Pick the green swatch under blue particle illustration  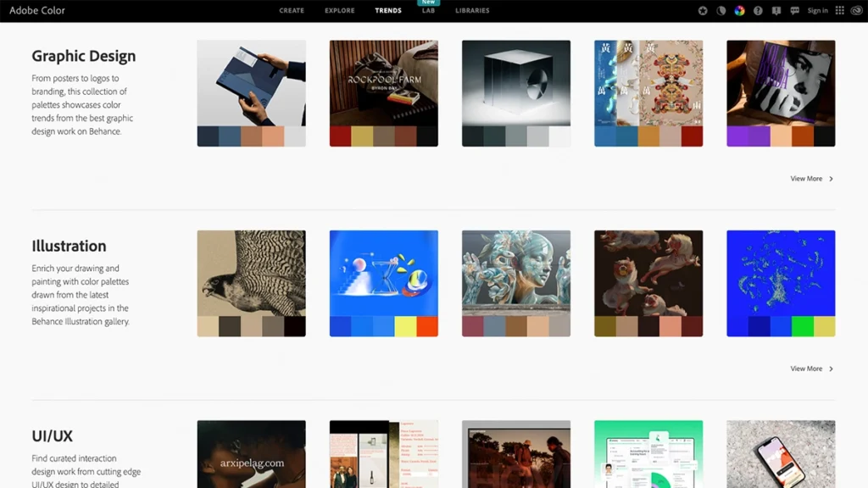(803, 326)
